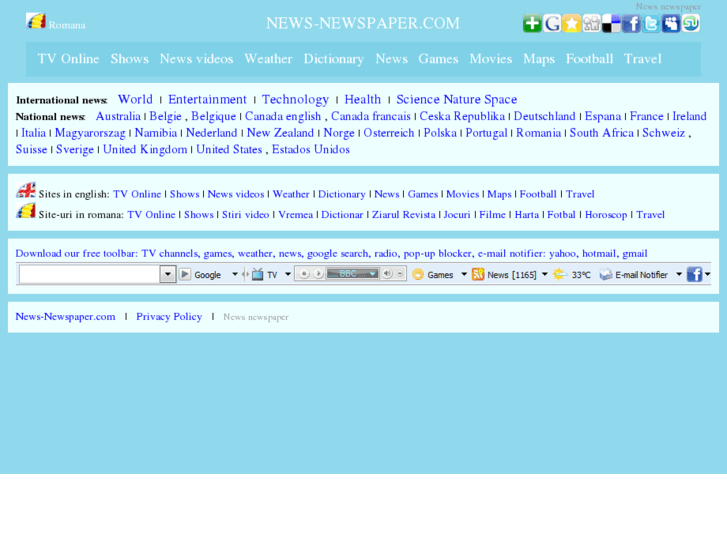Open Ziarul Revista link
727x545 pixels.
pyautogui.click(x=403, y=215)
